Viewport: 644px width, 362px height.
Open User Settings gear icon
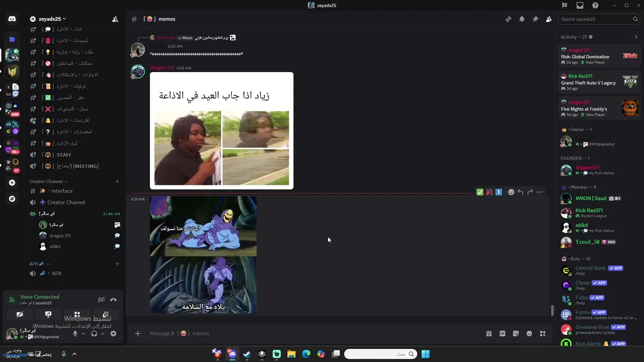pyautogui.click(x=113, y=333)
